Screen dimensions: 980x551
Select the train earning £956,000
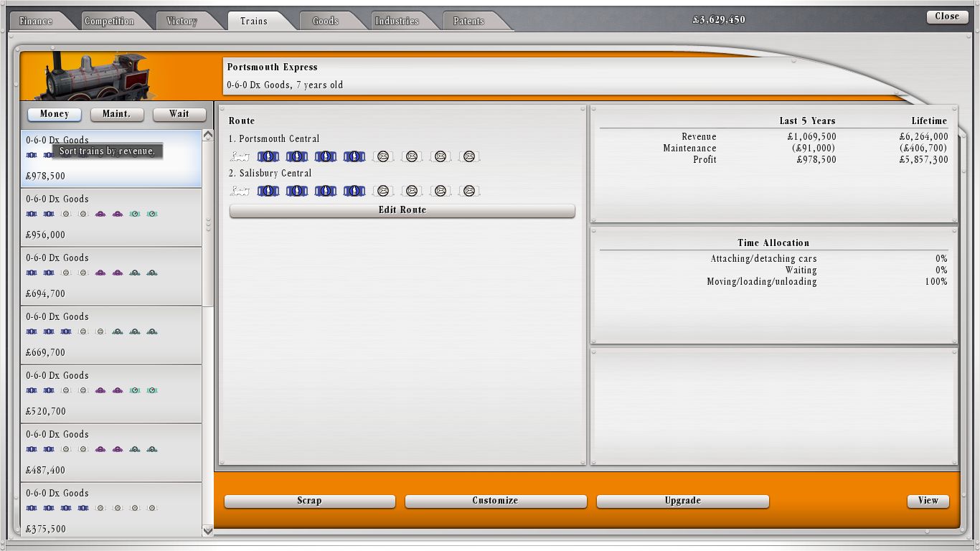[x=111, y=217]
